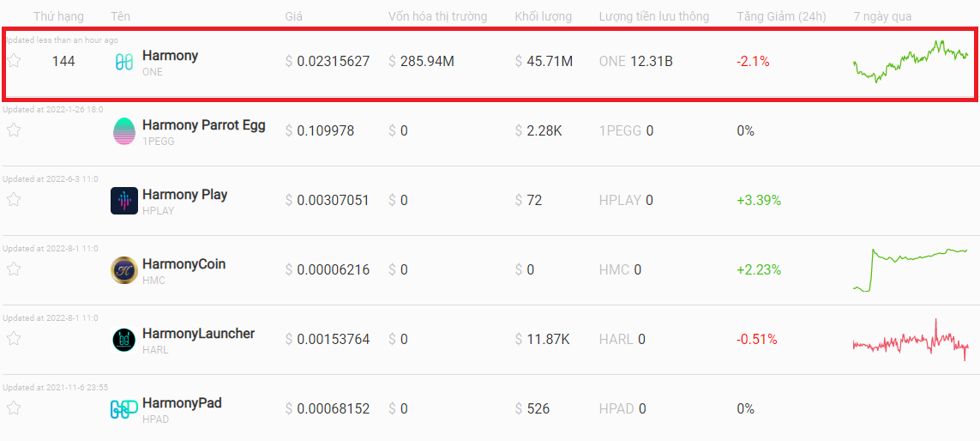Click the HarmonyPad logo

coord(123,409)
